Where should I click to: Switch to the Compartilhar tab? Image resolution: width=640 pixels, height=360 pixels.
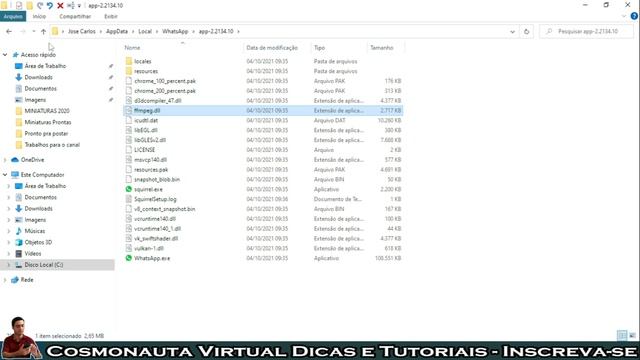pyautogui.click(x=75, y=16)
